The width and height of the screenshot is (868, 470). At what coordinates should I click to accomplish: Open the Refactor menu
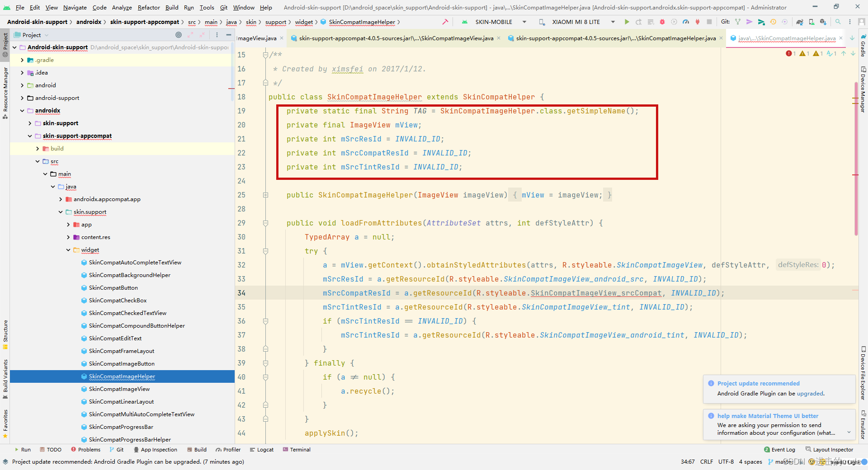pos(149,7)
